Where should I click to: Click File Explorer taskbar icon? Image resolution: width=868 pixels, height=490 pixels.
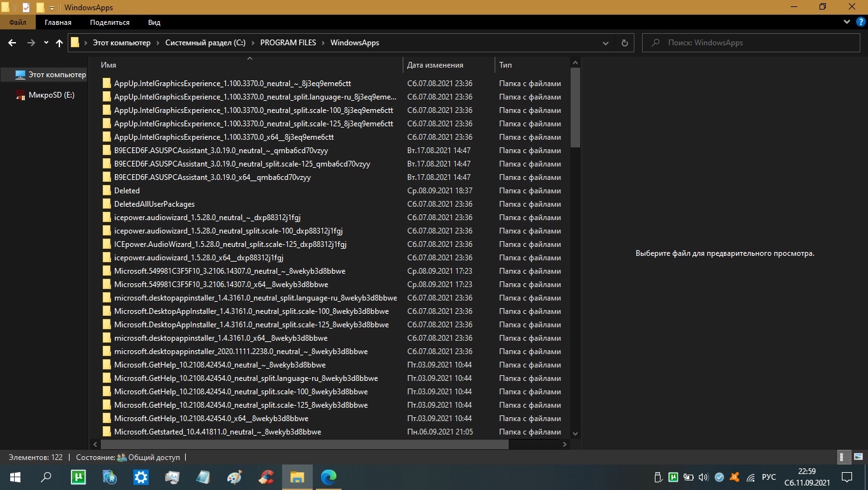coord(297,477)
